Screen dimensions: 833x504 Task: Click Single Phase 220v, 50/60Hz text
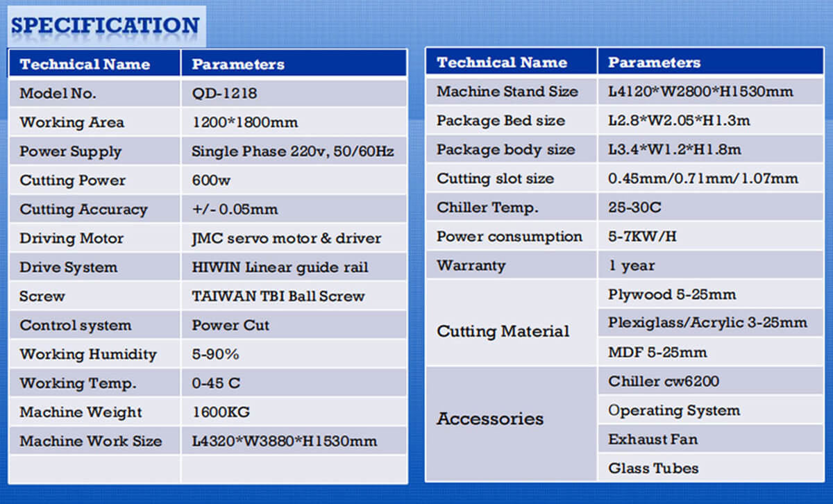(x=293, y=152)
